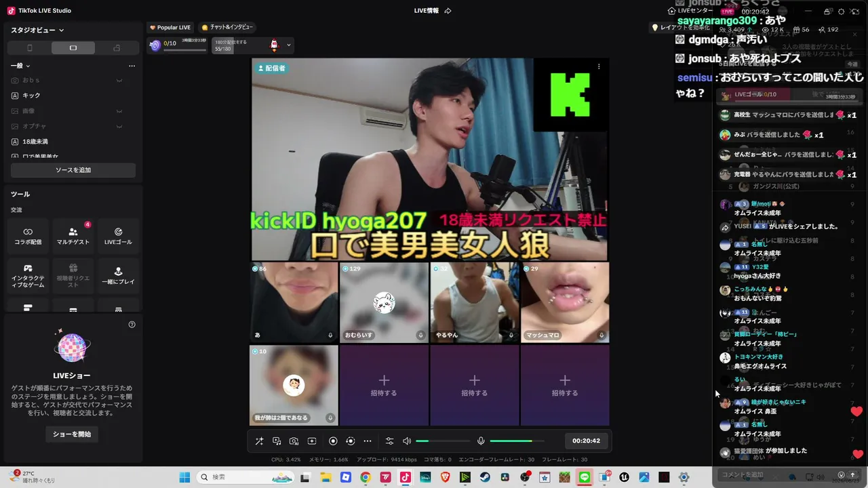Click the dashed circle replay icon

[x=351, y=441]
